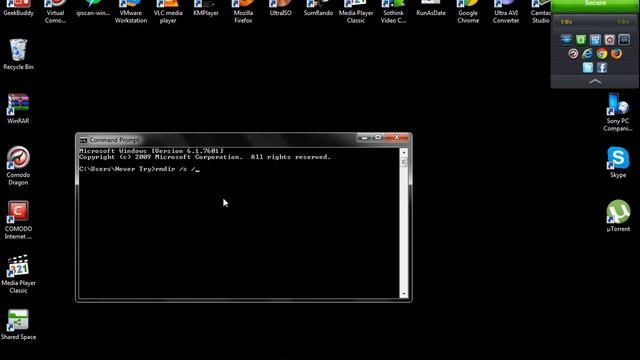Select the UltraISO desktop shortcut
This screenshot has width=640, height=360.
coord(280,8)
